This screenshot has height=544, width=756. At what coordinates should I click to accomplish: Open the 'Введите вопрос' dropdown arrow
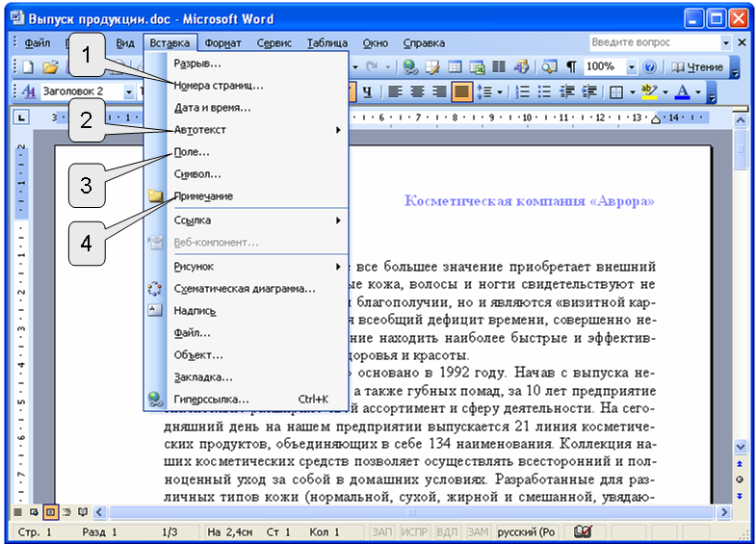(x=725, y=43)
